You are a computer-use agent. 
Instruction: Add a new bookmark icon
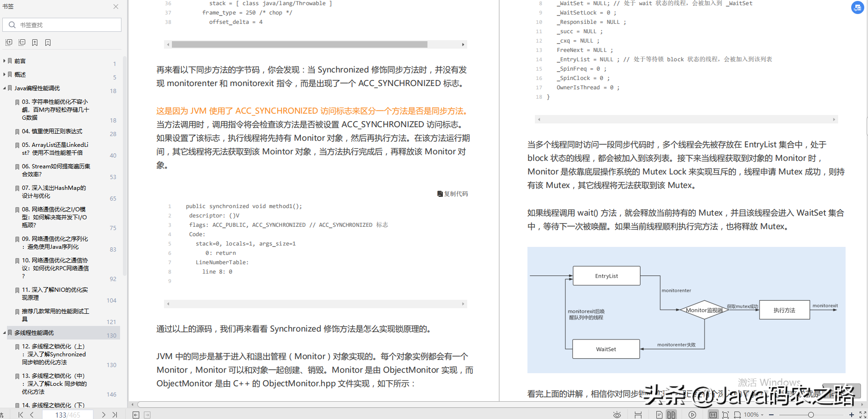[x=35, y=43]
